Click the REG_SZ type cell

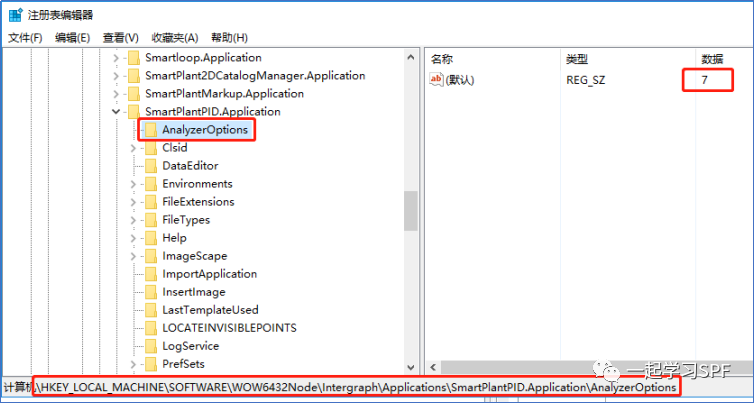[586, 80]
